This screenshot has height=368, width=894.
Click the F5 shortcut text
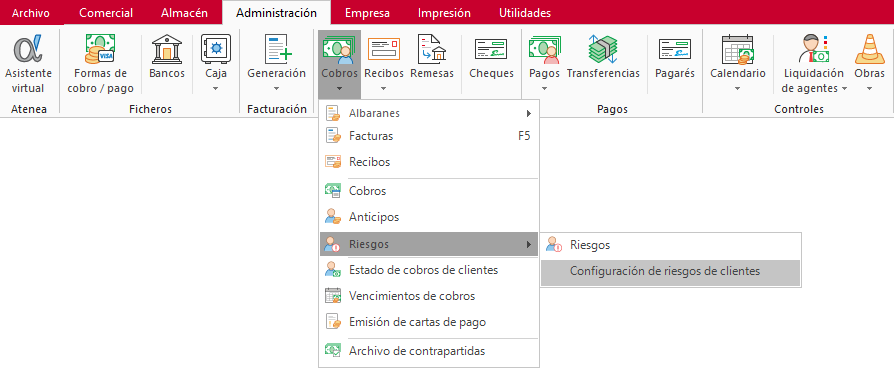pyautogui.click(x=524, y=136)
